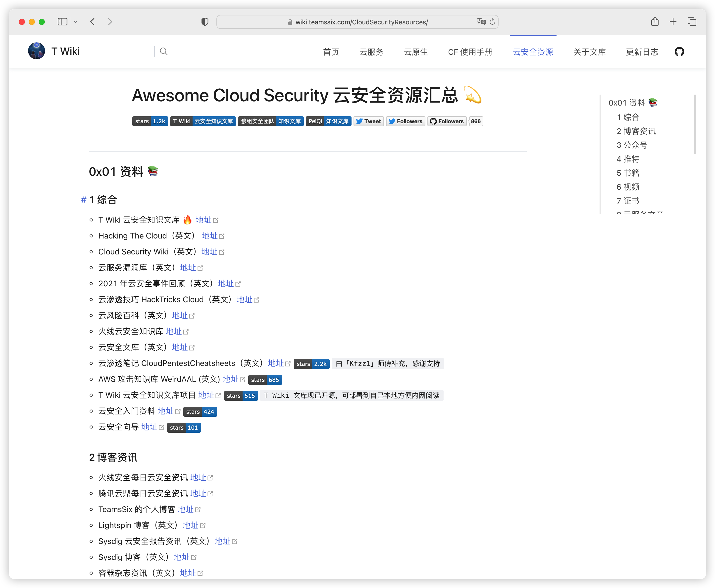Click the Tweet badge button

tap(368, 121)
